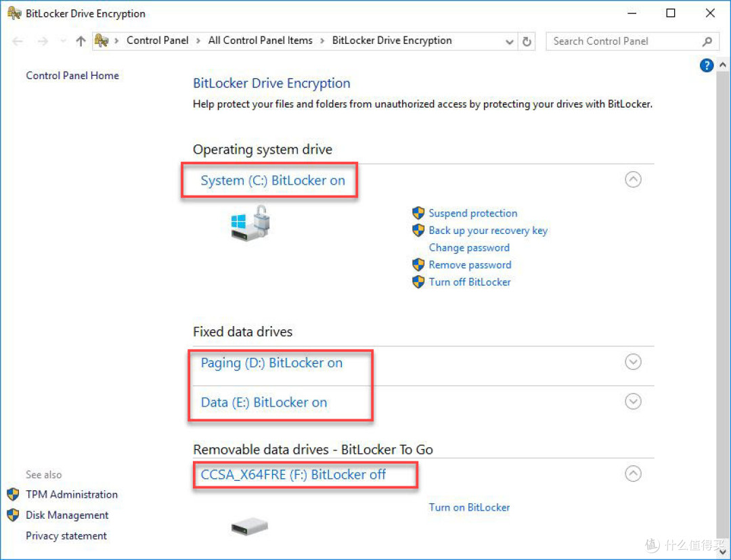Click Turn on BitLocker for F: drive
The height and width of the screenshot is (560, 731).
pyautogui.click(x=469, y=507)
